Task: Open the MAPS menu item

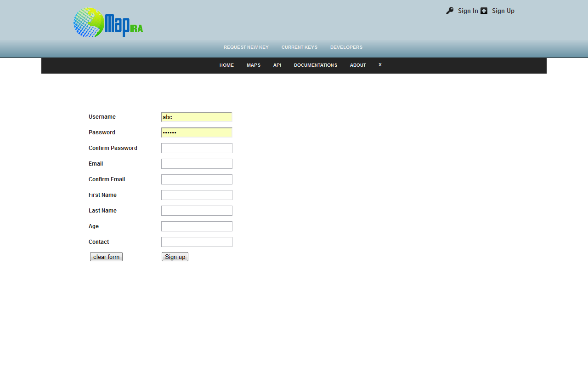Action: [x=254, y=65]
